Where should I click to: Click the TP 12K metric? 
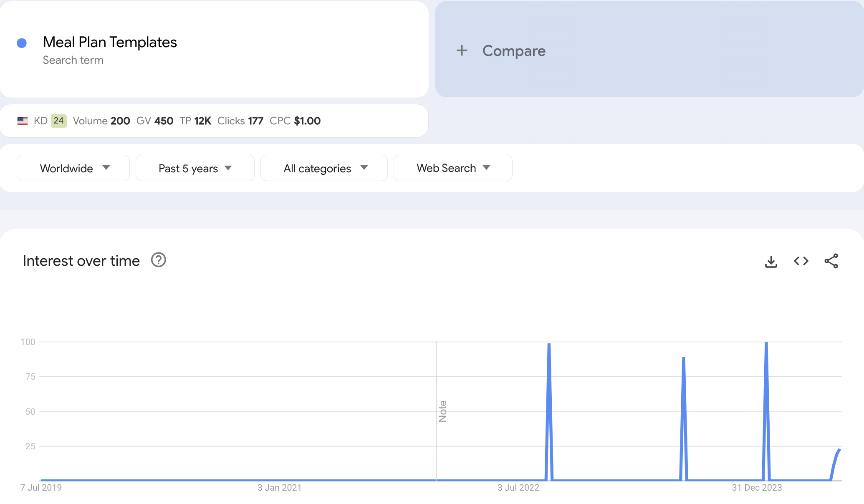pos(195,121)
